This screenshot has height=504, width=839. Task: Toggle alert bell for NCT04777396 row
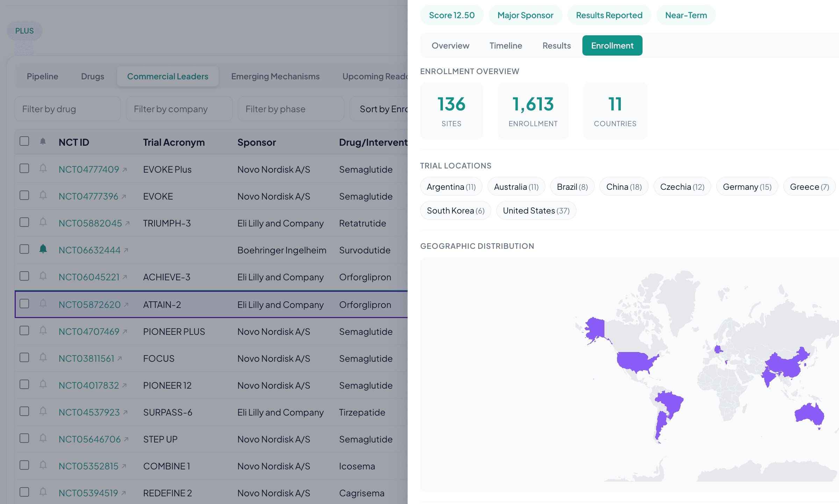pos(43,195)
